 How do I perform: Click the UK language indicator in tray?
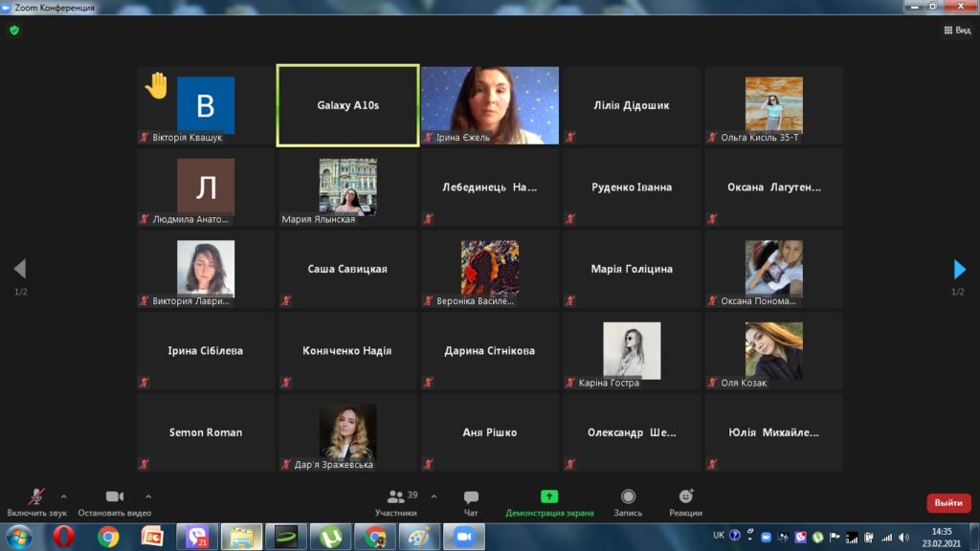point(719,536)
